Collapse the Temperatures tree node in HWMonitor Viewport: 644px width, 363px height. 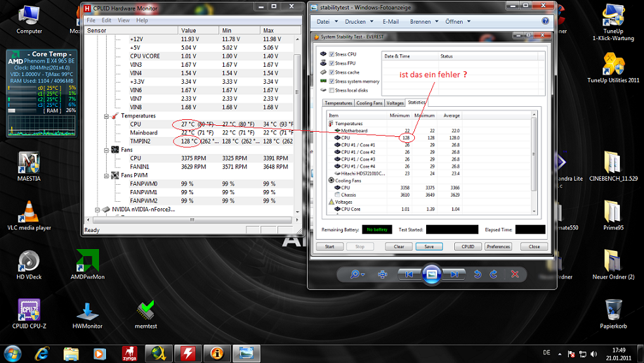tap(106, 116)
